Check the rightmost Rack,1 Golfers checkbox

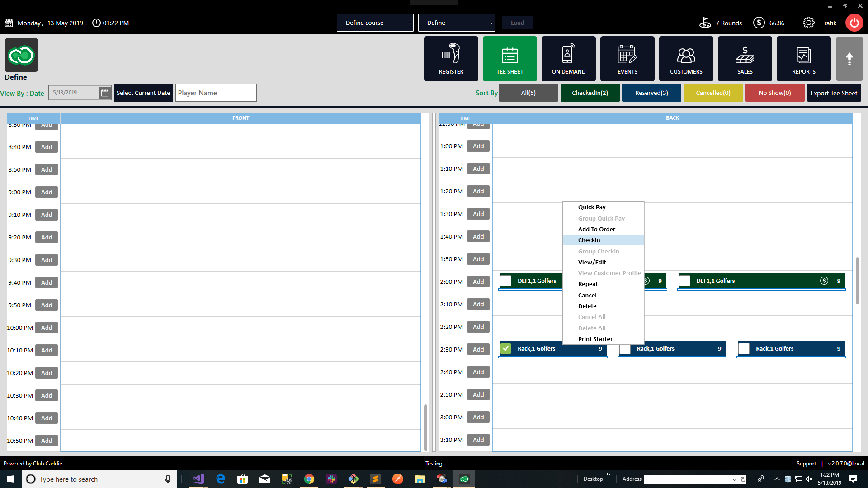tap(744, 349)
